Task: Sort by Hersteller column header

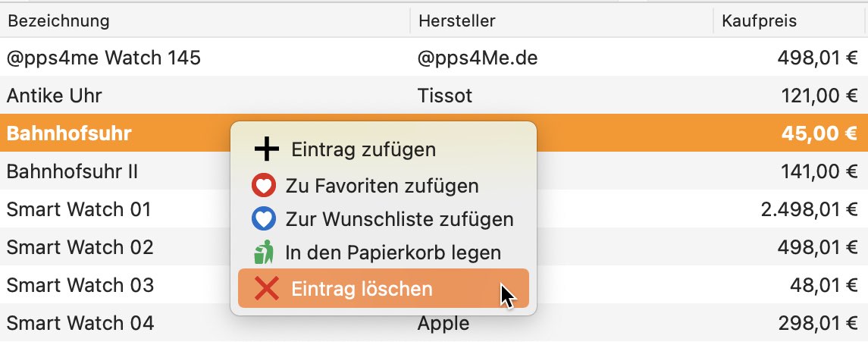Action: (x=456, y=21)
